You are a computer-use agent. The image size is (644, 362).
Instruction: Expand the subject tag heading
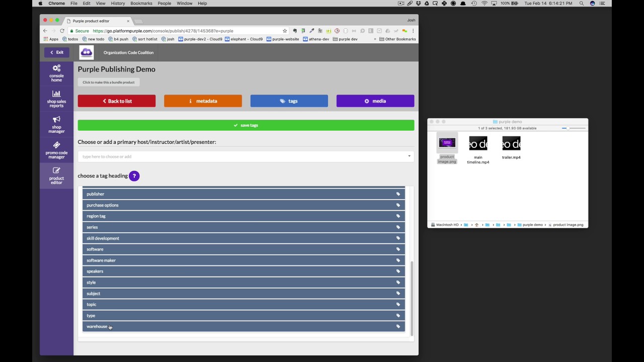pyautogui.click(x=244, y=294)
